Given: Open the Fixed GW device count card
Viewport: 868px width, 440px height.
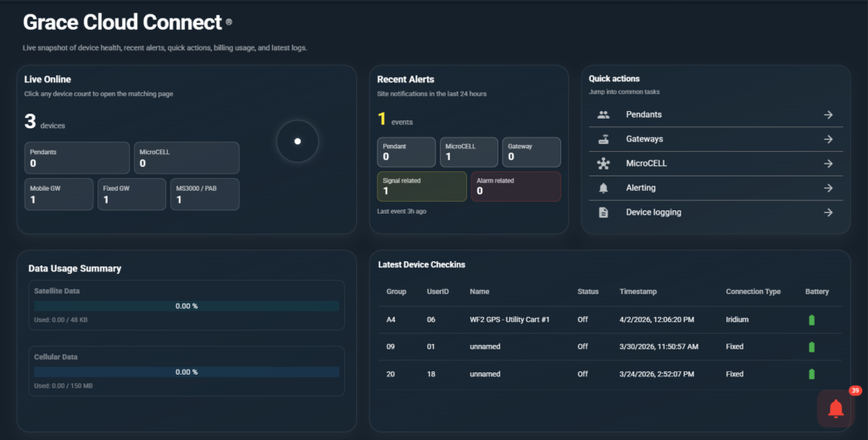Looking at the screenshot, I should click(131, 194).
